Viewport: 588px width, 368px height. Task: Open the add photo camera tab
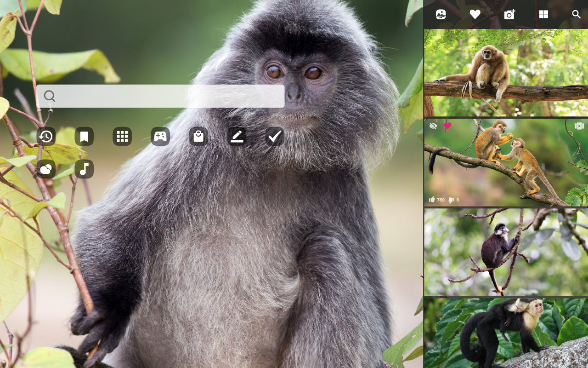click(x=509, y=14)
